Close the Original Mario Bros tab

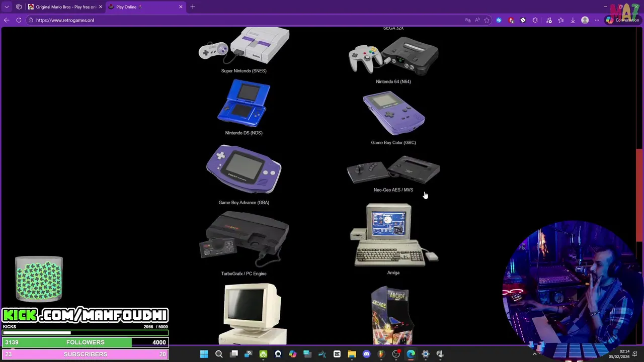pos(100,7)
